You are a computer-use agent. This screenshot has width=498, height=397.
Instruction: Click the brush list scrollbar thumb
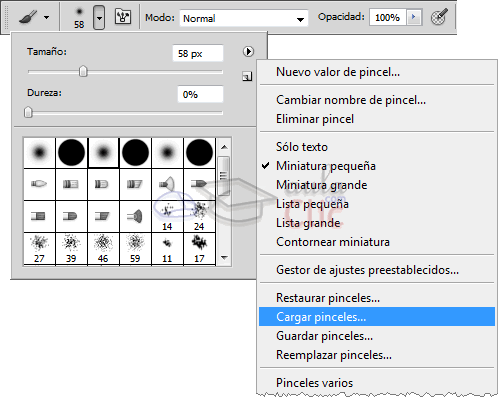[224, 176]
